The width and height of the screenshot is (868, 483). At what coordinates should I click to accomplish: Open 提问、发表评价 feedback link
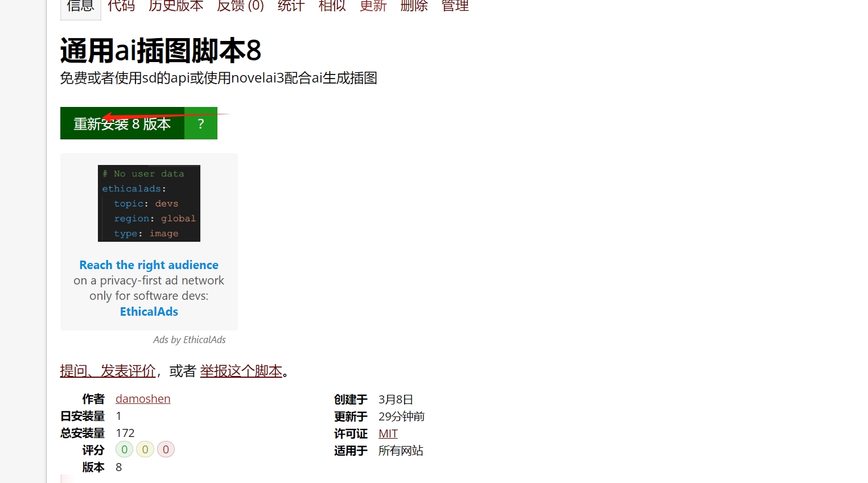coord(108,370)
